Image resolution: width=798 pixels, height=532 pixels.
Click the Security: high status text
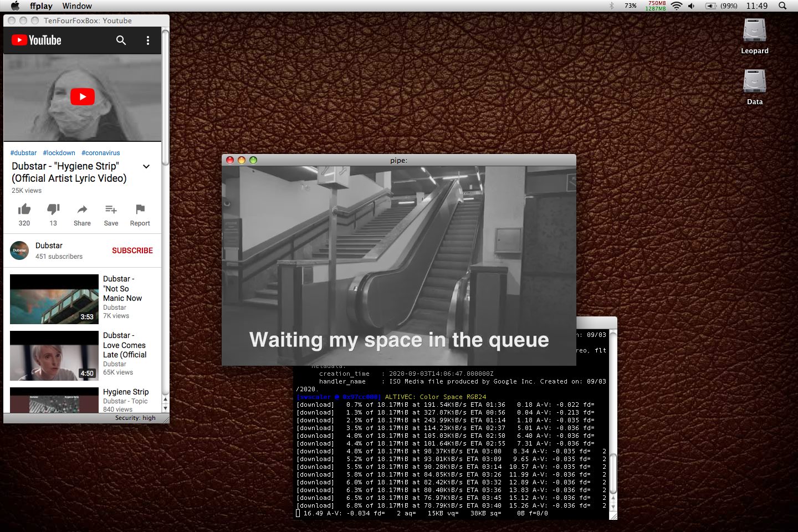click(x=135, y=418)
